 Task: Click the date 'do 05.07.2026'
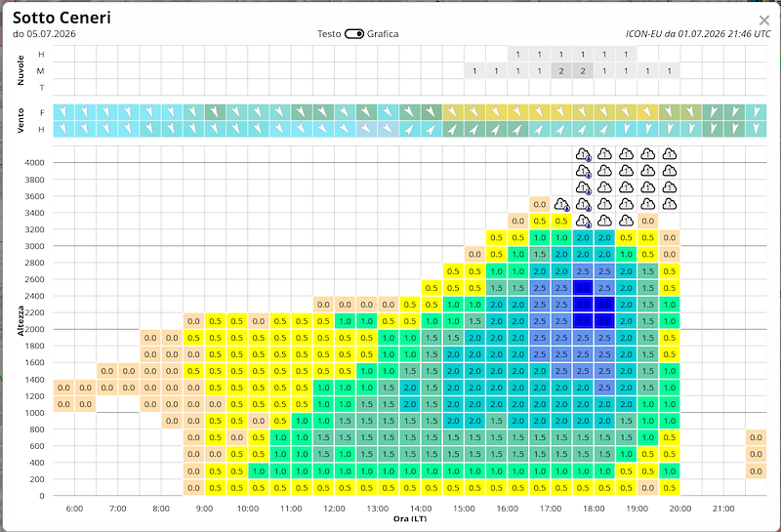[x=44, y=34]
